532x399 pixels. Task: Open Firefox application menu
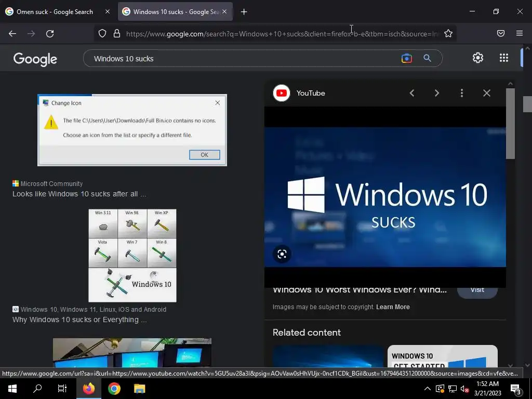[520, 33]
